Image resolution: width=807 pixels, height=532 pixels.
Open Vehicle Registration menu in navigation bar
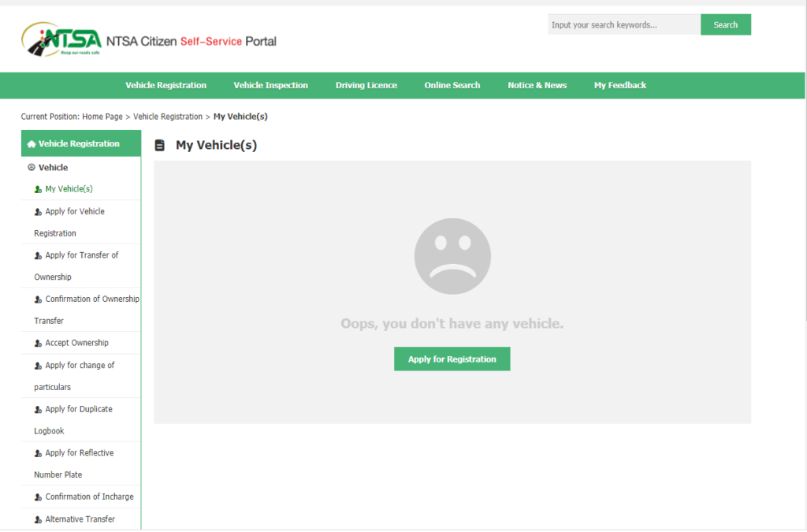tap(165, 85)
